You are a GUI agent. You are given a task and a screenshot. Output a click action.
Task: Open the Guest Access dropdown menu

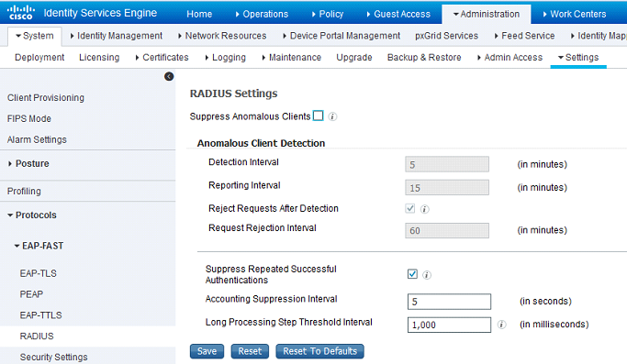[398, 14]
